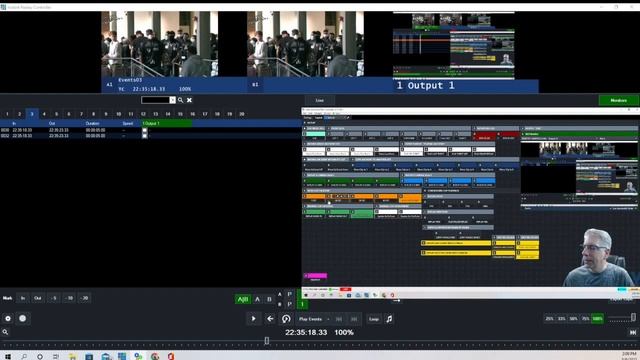The height and width of the screenshot is (360, 640).
Task: Set speed preset to 100%
Action: pyautogui.click(x=598, y=318)
